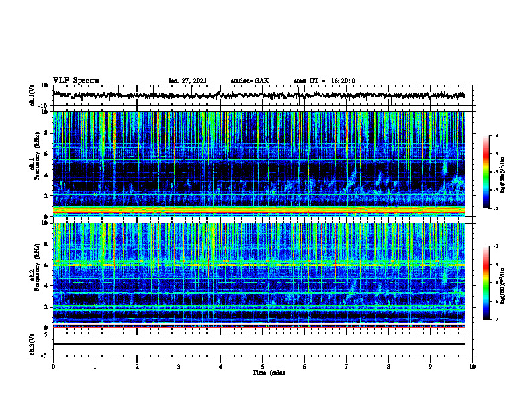Click the "3" tick on the time axis
The width and height of the screenshot is (532, 411).
click(179, 367)
